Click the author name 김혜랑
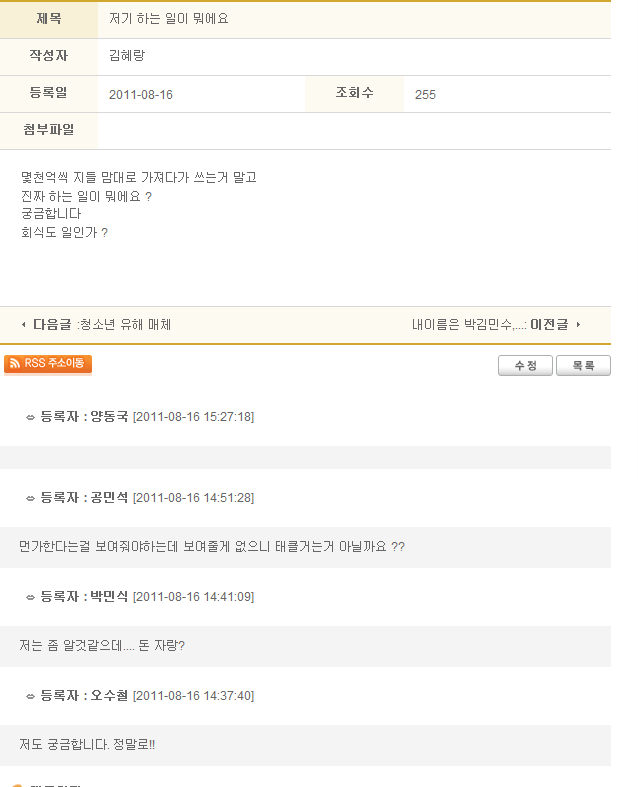Screen dimensions: 638x787 [x=127, y=56]
